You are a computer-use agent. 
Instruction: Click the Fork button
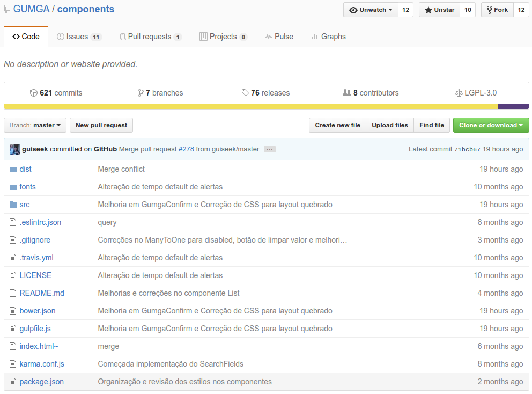pos(497,10)
